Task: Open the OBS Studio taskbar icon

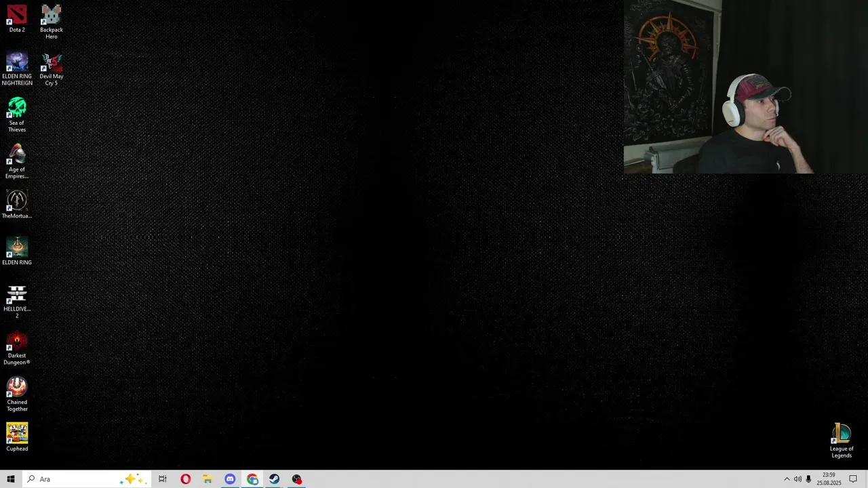Action: (296, 479)
